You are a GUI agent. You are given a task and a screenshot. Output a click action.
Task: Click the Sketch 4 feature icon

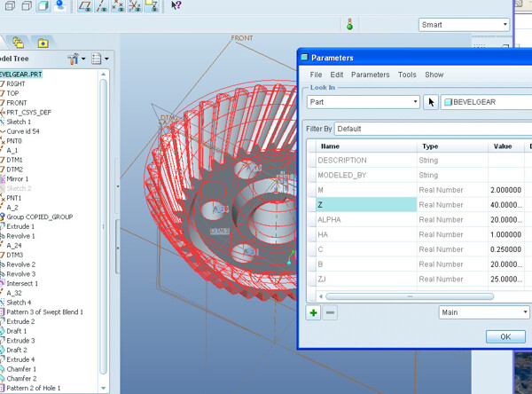(2, 303)
